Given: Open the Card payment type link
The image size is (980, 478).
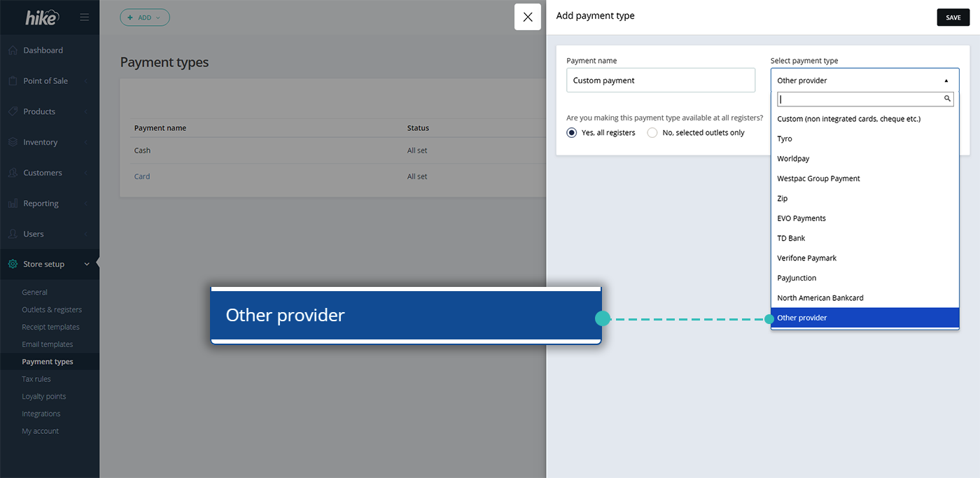Looking at the screenshot, I should pyautogui.click(x=142, y=176).
